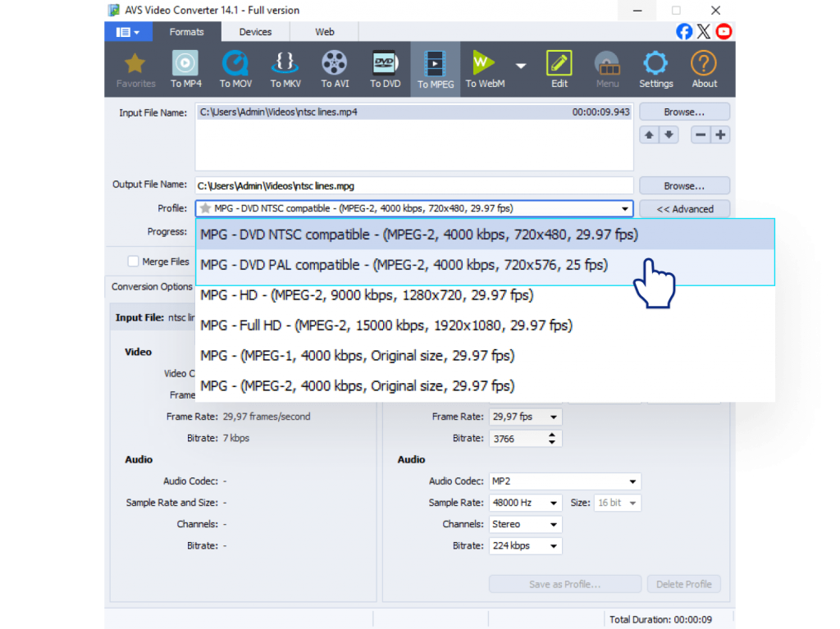
Task: Switch to the Web tab
Action: pos(325,32)
